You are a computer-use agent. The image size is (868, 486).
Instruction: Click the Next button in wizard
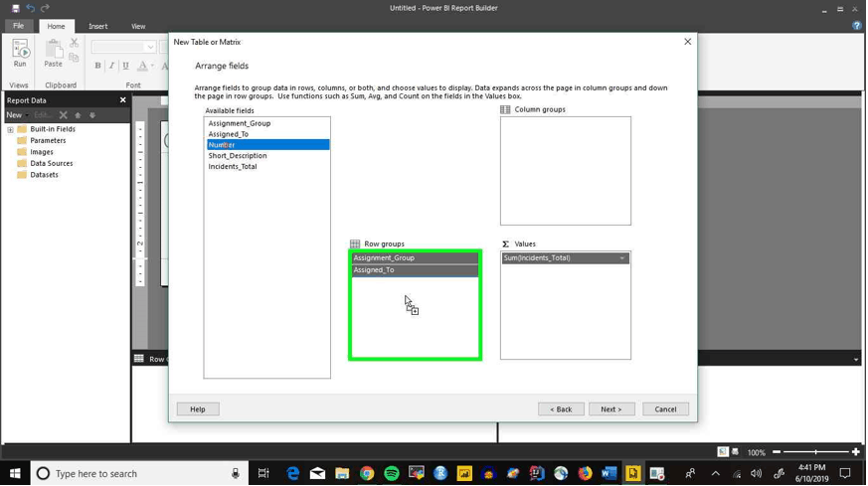point(611,409)
